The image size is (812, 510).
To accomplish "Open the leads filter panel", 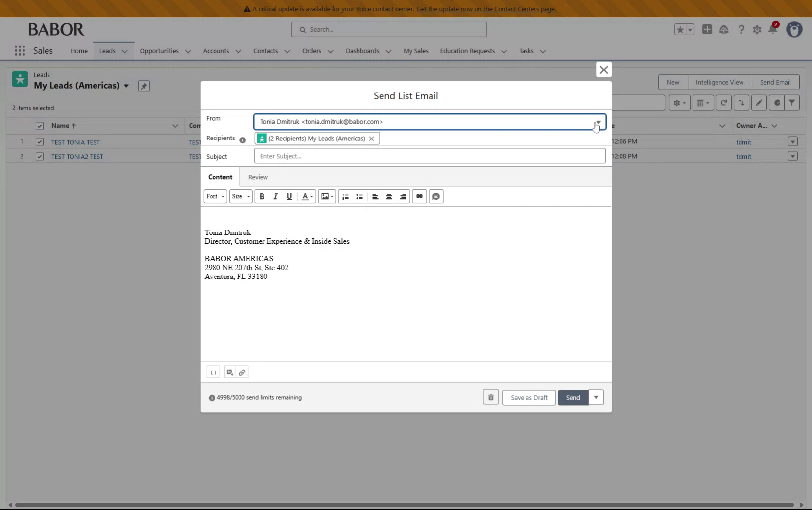I will point(792,103).
